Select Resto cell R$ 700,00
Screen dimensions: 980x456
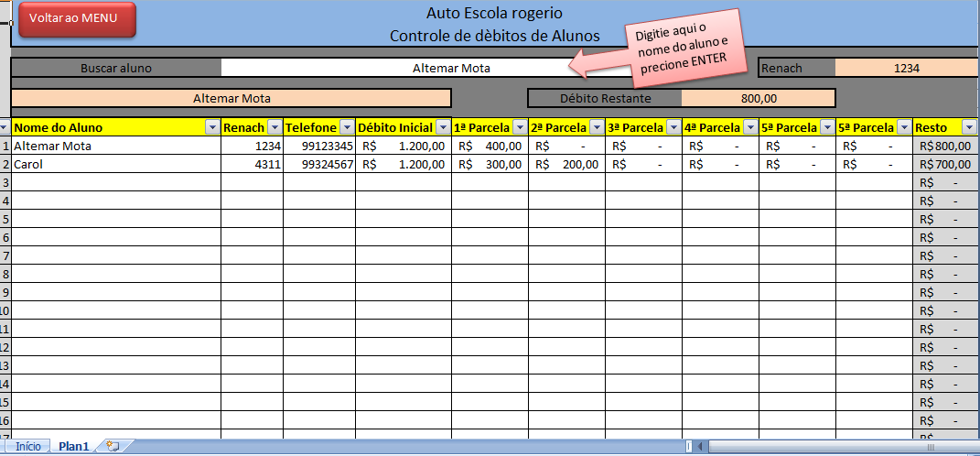coord(946,165)
